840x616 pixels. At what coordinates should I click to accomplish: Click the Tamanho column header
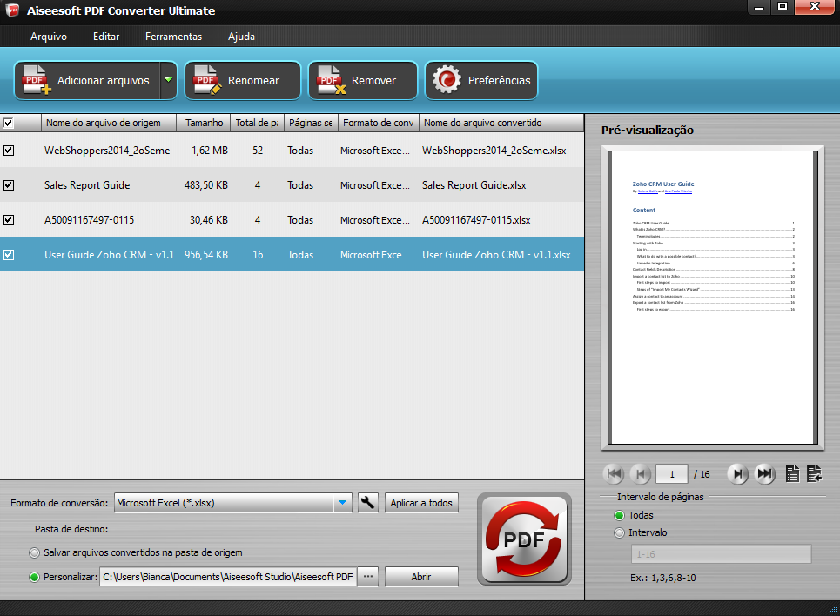[204, 123]
